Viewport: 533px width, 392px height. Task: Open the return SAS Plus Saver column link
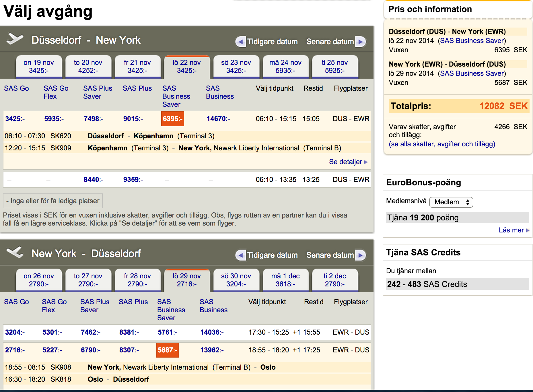click(x=95, y=306)
